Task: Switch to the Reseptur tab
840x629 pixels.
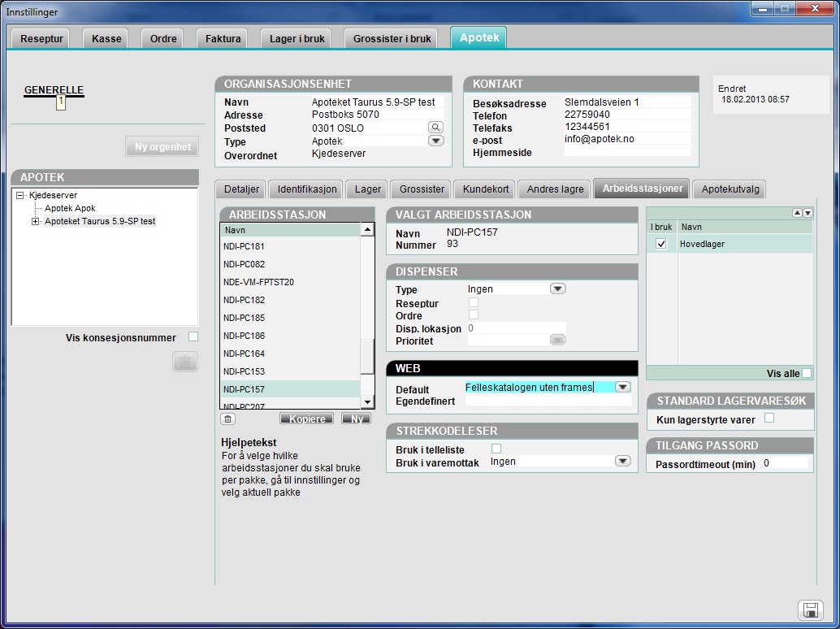Action: tap(41, 38)
